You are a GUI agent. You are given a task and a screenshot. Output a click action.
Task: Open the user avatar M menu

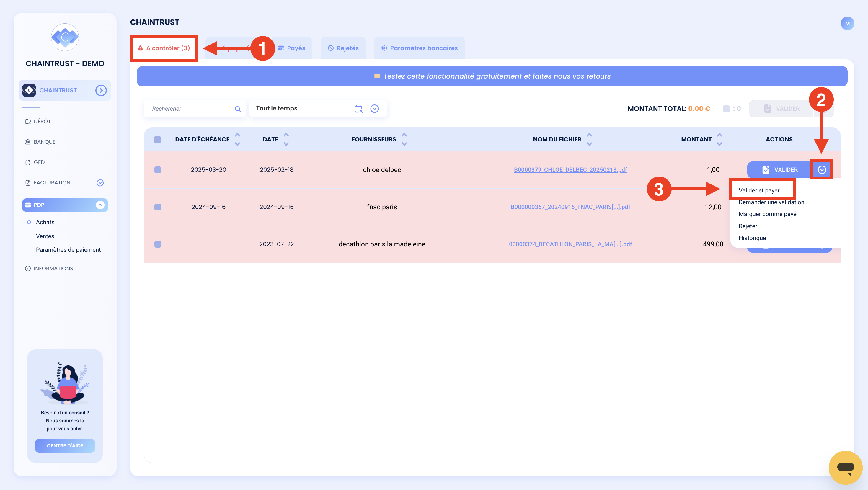pyautogui.click(x=847, y=24)
